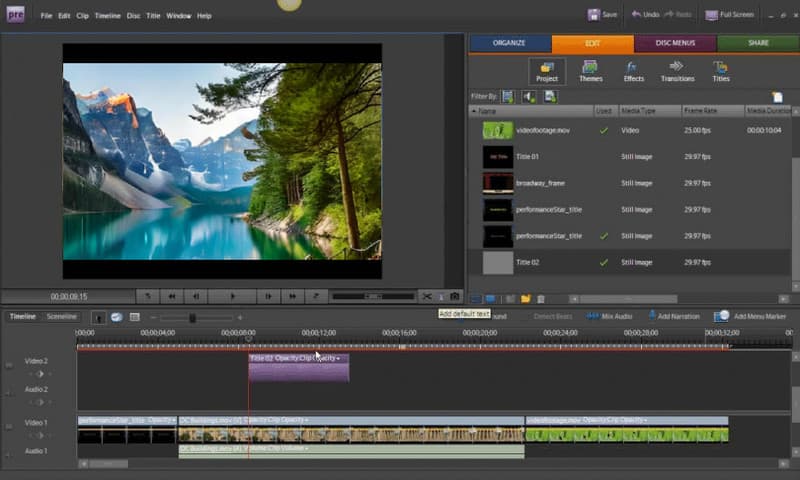The image size is (800, 480).
Task: Click the split clip scissors icon
Action: (426, 296)
